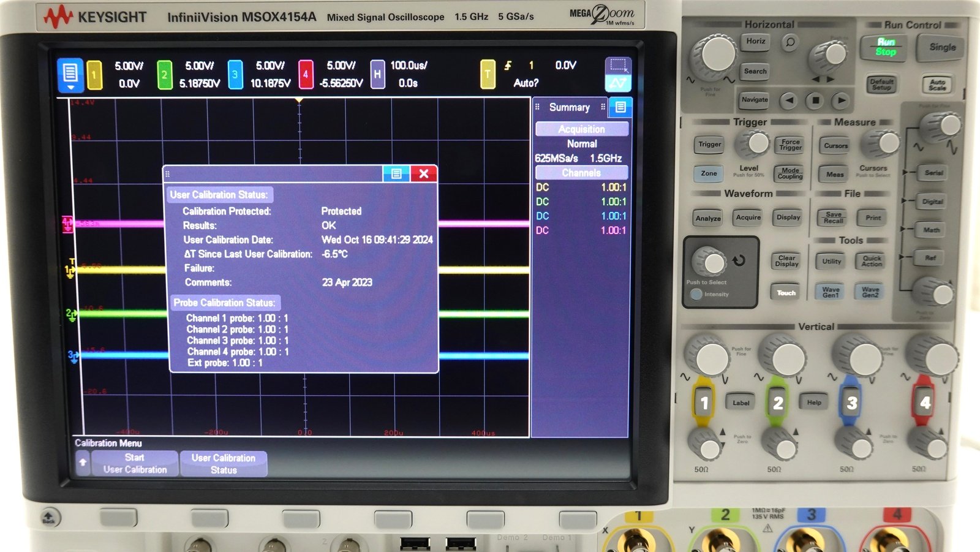Push the Trigger button

[x=710, y=145]
